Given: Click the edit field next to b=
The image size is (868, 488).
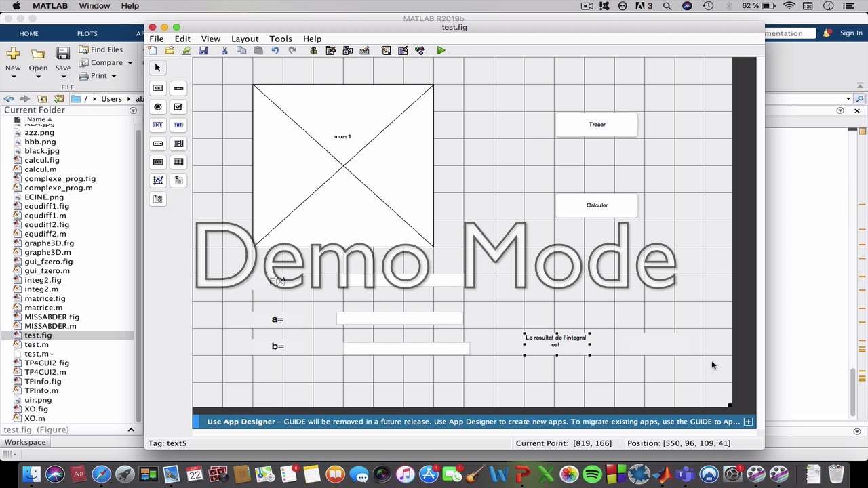Looking at the screenshot, I should [406, 348].
